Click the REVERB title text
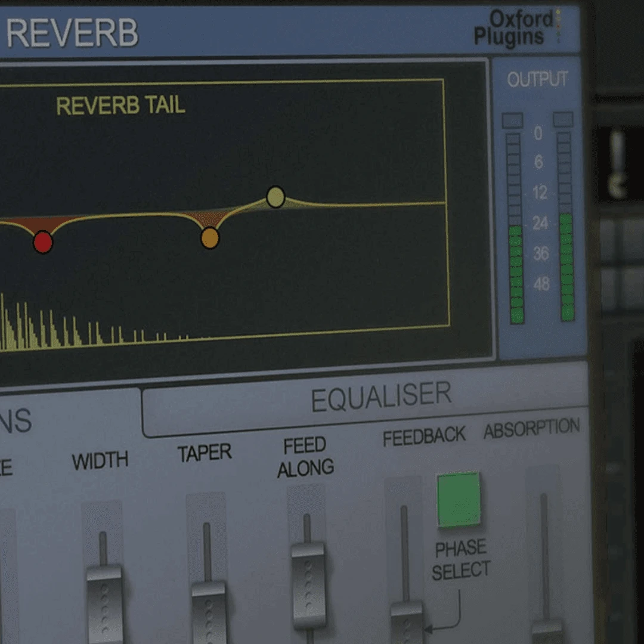Viewport: 644px width, 644px height. point(72,33)
